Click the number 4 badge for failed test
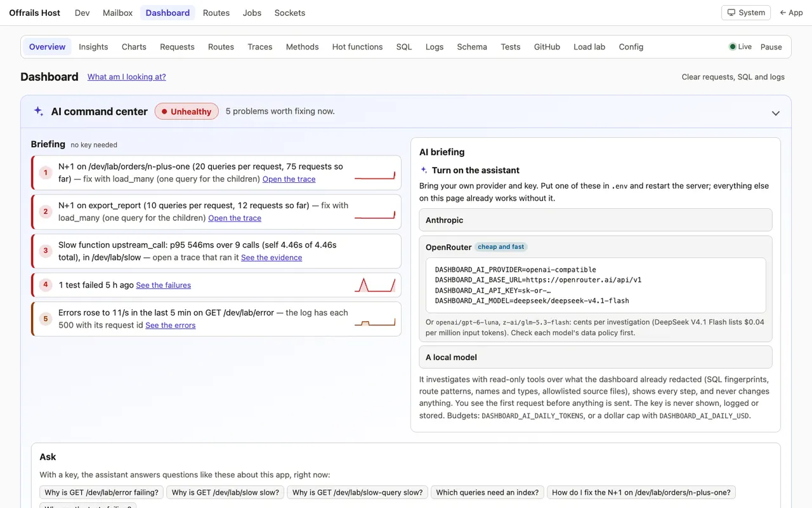 (45, 285)
